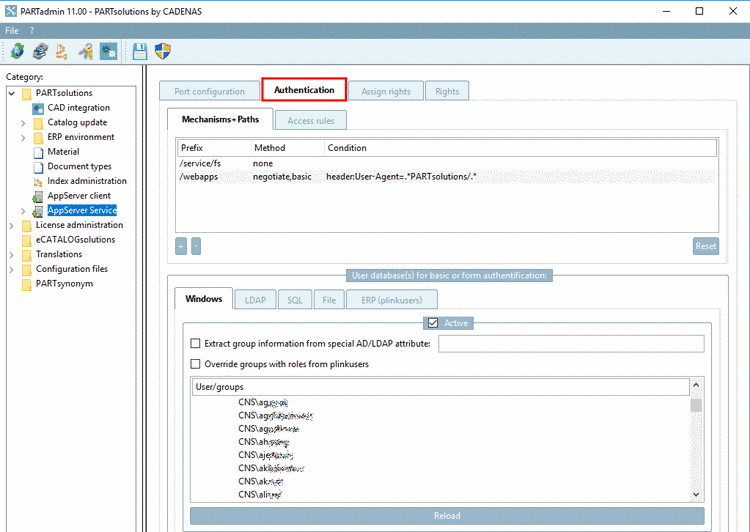750x532 pixels.
Task: Select the /webapps prefix row
Action: tap(447, 177)
